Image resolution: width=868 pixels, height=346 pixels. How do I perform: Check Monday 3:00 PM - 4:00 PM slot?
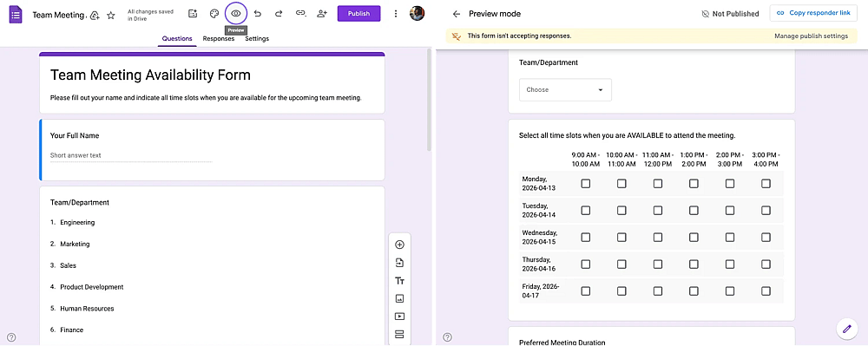[x=766, y=184]
